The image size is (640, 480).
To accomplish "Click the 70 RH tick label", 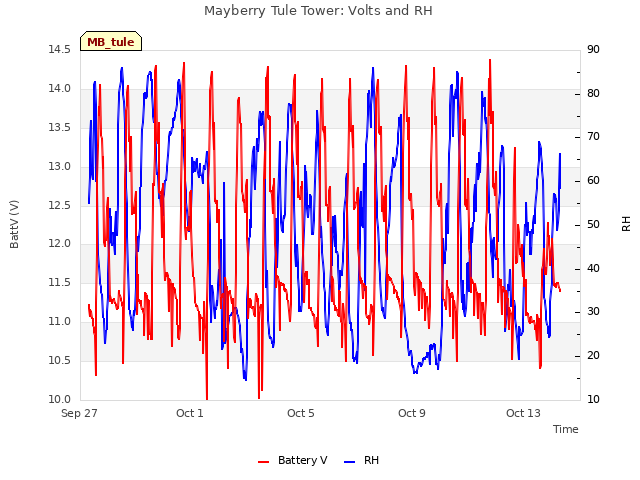I will coord(593,137).
